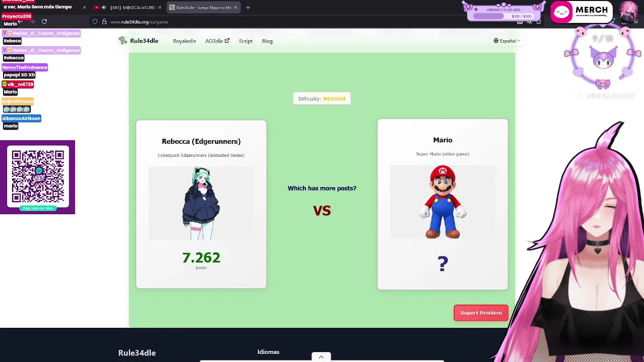Click the Mario card title
This screenshot has height=362, width=644.
click(x=443, y=140)
